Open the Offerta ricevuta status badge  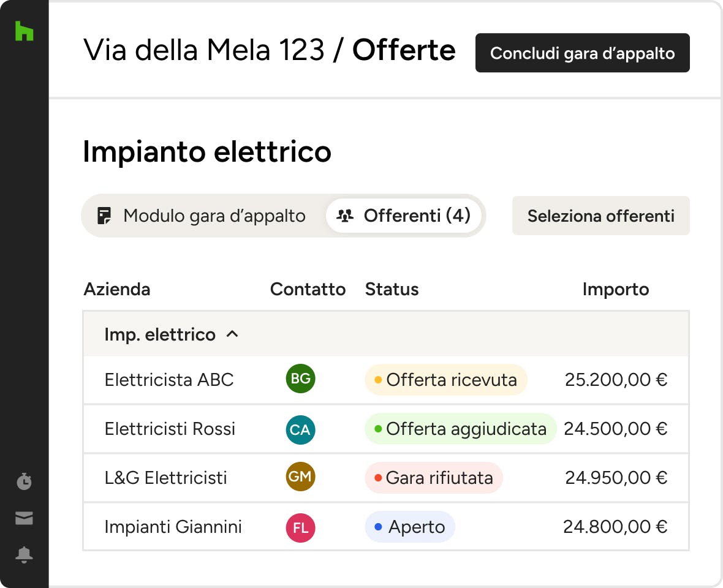(445, 380)
